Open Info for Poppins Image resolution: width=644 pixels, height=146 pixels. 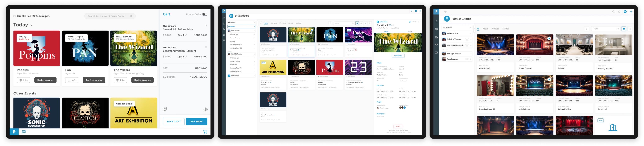pos(23,80)
